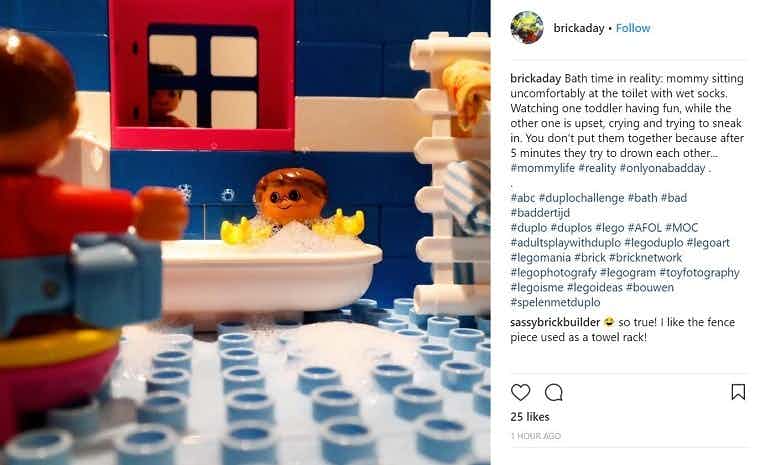Viewport: 760px width, 465px height.
Task: Like the post with the heart icon
Action: [521, 392]
